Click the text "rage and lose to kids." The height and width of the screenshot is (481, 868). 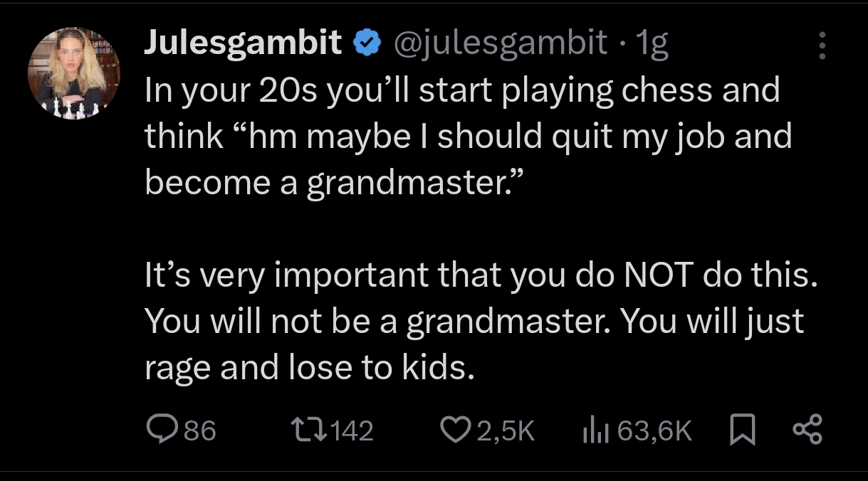(x=310, y=367)
